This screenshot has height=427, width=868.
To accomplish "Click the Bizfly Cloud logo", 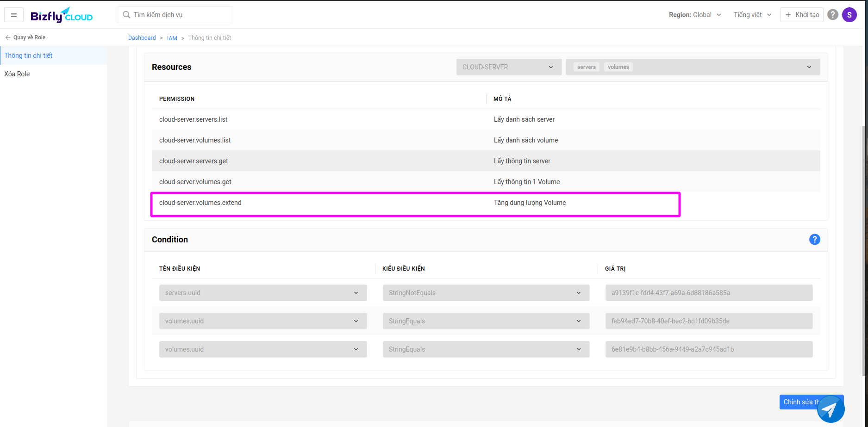I will 62,15.
